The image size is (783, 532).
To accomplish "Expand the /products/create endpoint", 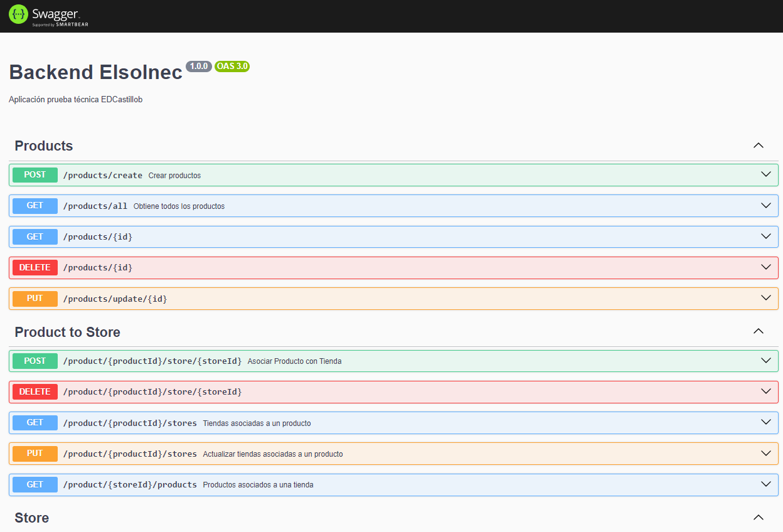I will 765,174.
